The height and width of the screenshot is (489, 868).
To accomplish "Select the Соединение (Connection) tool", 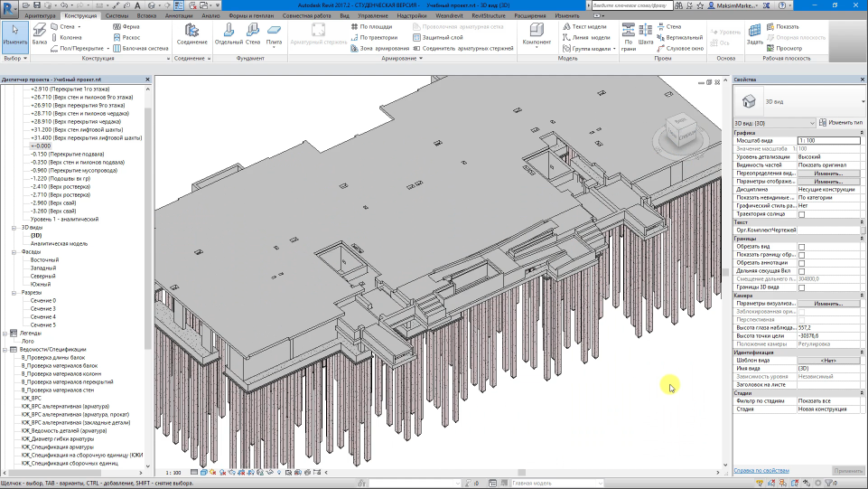I will [x=191, y=34].
